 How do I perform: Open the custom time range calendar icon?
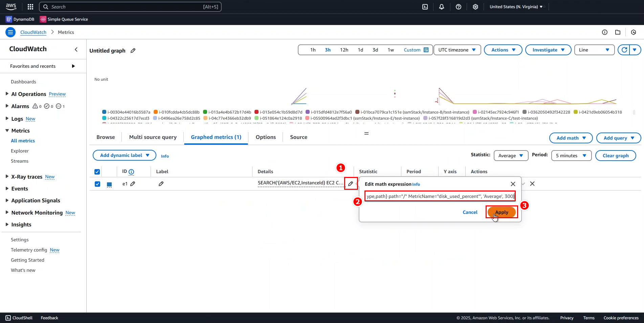point(426,50)
